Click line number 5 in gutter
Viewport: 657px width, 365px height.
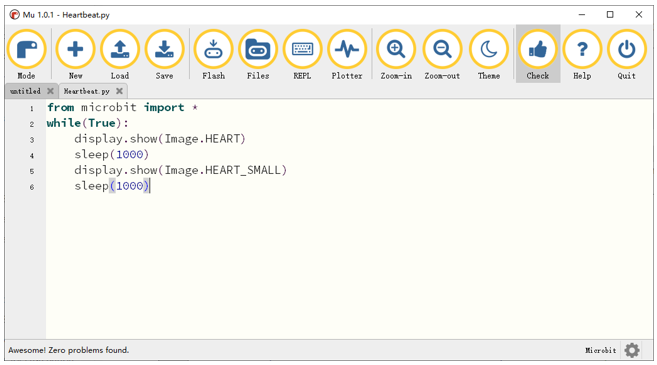coord(32,171)
